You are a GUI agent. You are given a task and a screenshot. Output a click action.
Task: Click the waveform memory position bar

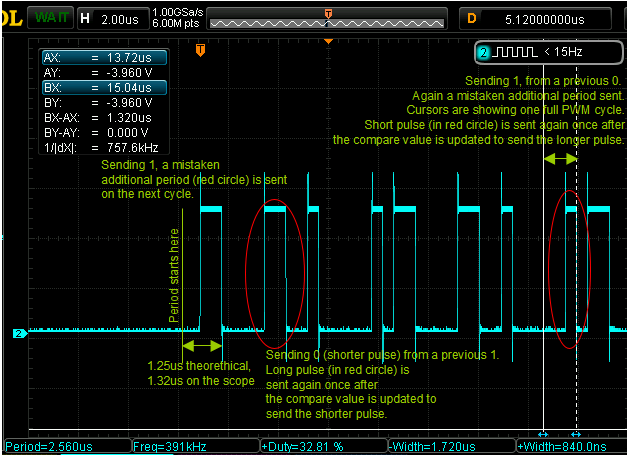pyautogui.click(x=327, y=20)
